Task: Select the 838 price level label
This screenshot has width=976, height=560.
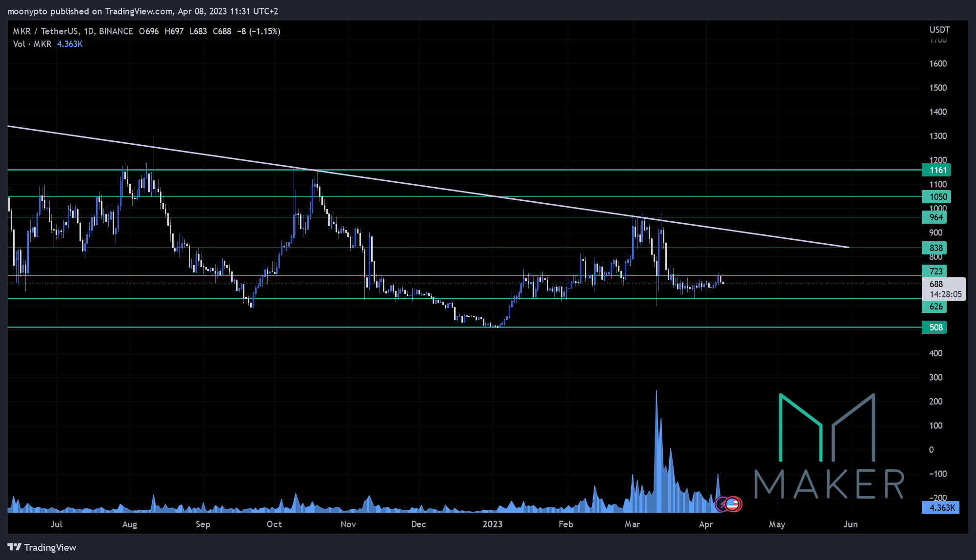Action: tap(935, 248)
